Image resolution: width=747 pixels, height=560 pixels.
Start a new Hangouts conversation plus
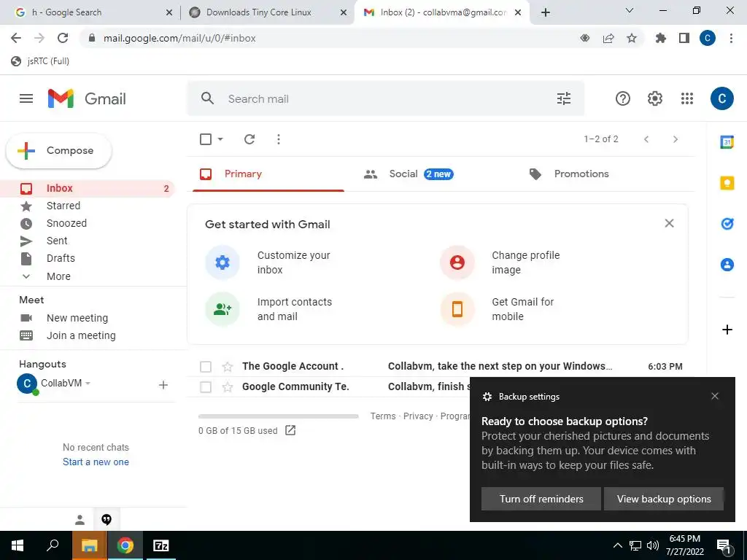[x=163, y=385]
